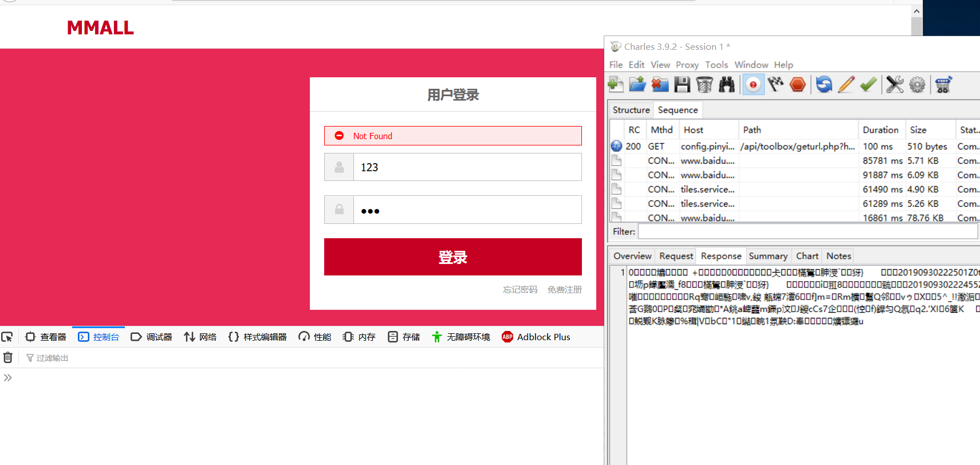Open the View menu in Charles
This screenshot has width=980, height=465.
(x=660, y=65)
